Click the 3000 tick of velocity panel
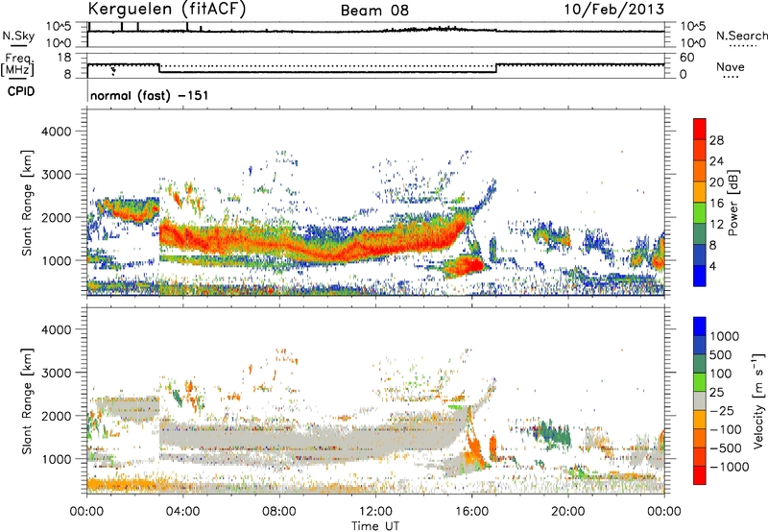 pyautogui.click(x=56, y=373)
